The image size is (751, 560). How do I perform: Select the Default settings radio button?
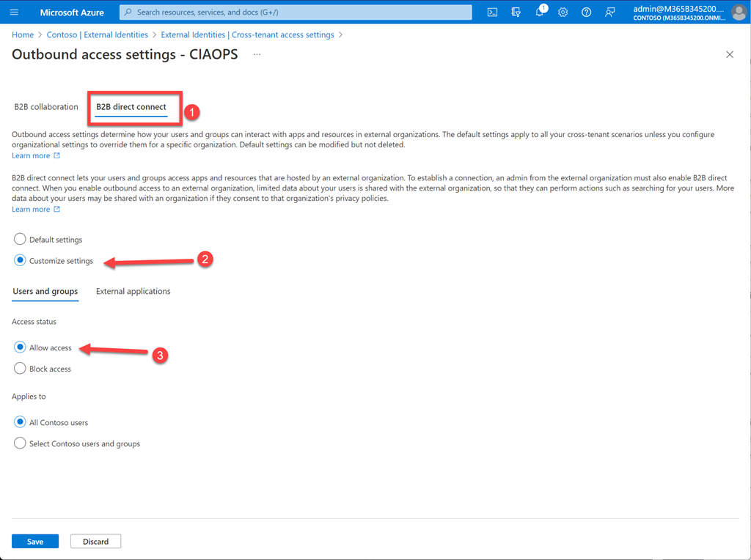pos(20,240)
